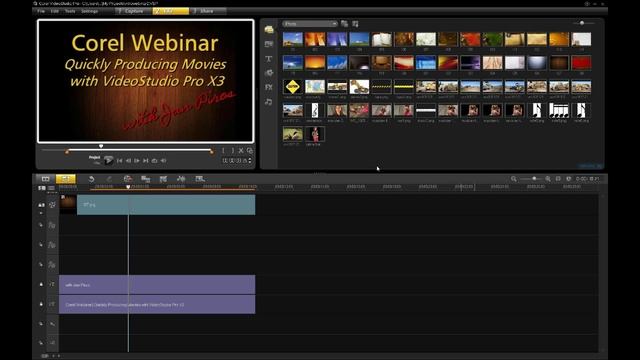The width and height of the screenshot is (640, 360).
Task: Open the Settings menu
Action: (x=89, y=11)
